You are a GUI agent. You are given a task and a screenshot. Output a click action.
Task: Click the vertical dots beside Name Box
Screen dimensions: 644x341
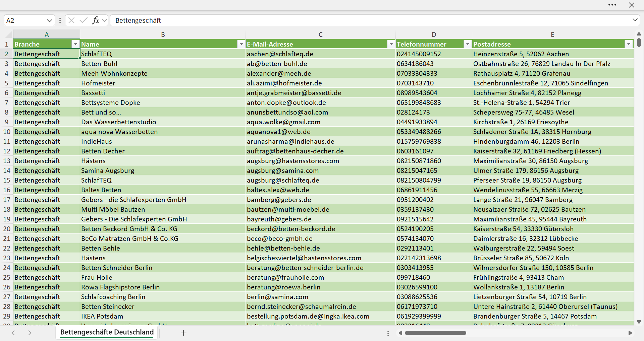pyautogui.click(x=60, y=20)
